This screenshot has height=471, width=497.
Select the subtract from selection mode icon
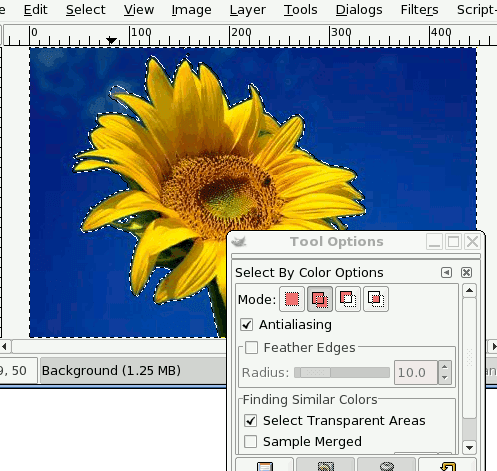click(x=348, y=299)
